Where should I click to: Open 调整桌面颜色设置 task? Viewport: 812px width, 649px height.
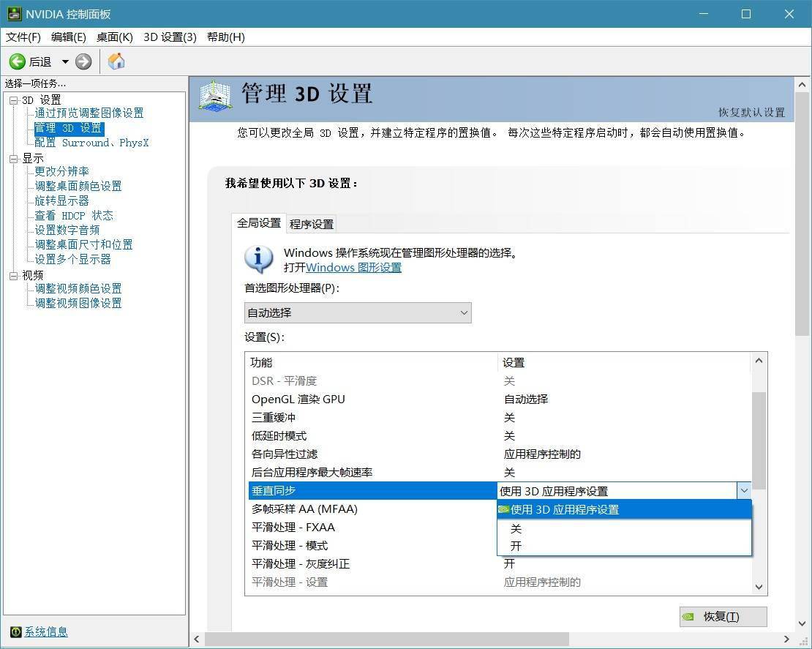[78, 186]
